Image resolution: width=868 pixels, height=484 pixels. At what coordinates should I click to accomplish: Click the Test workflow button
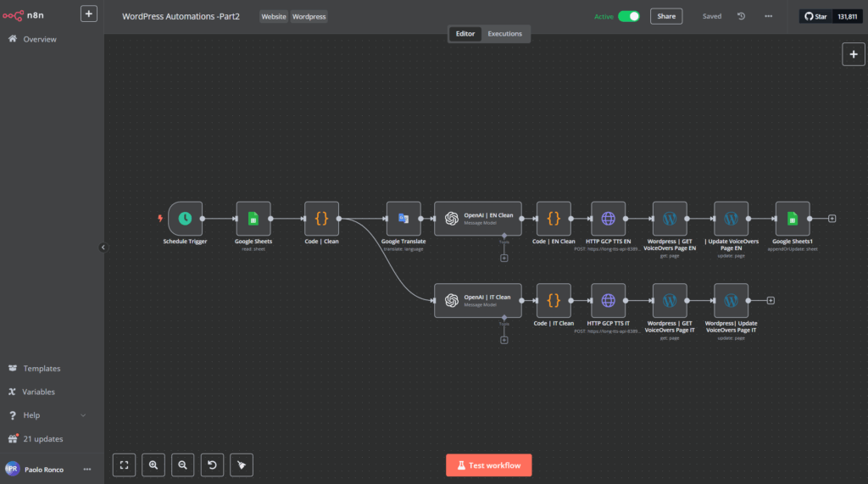(x=489, y=465)
